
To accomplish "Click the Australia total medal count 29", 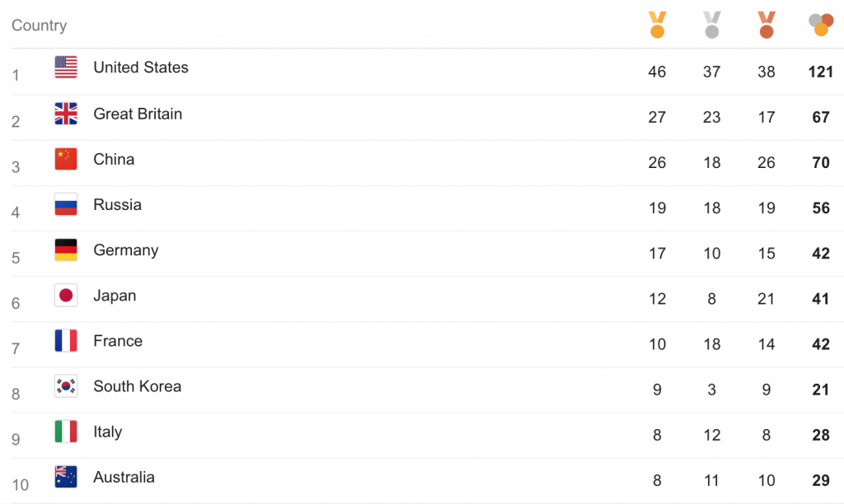I will point(821,480).
